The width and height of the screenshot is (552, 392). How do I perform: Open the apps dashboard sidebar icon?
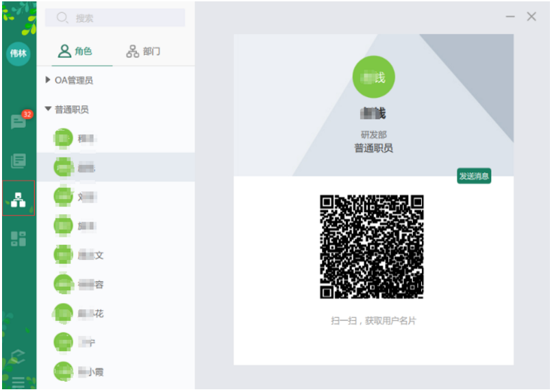tap(18, 239)
